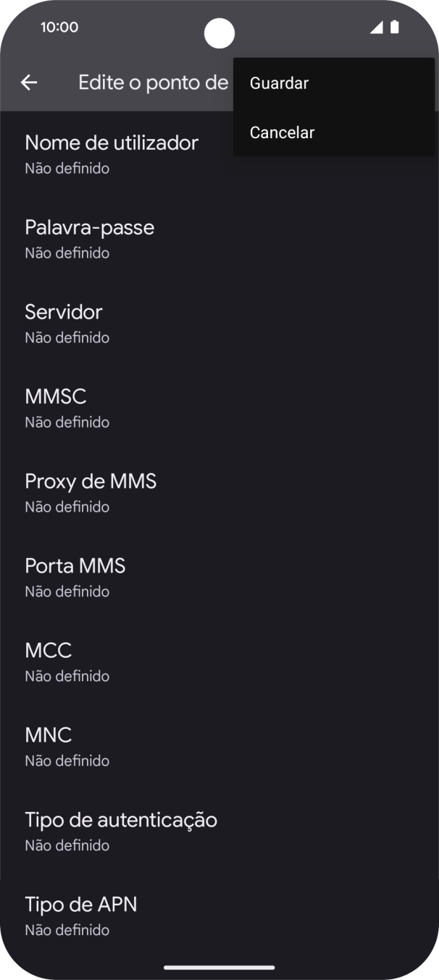
Task: Open the MMSC entry
Action: point(55,406)
